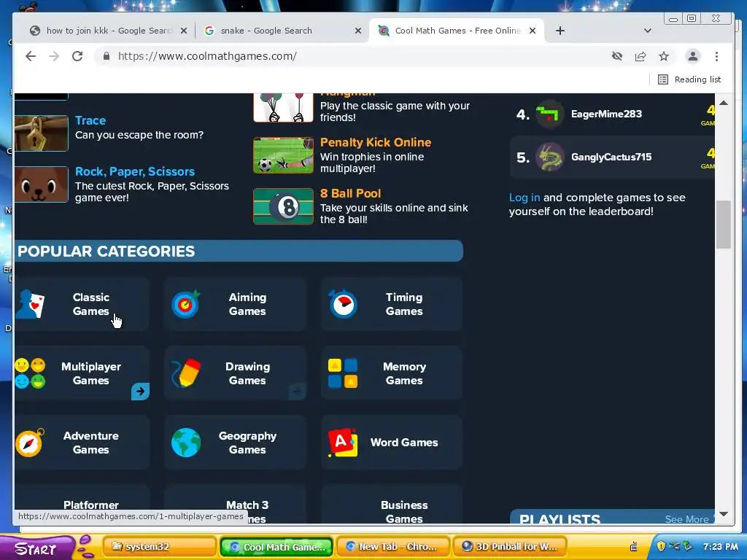Viewport: 747px width, 560px height.
Task: Open the Adventure Games category
Action: (82, 443)
